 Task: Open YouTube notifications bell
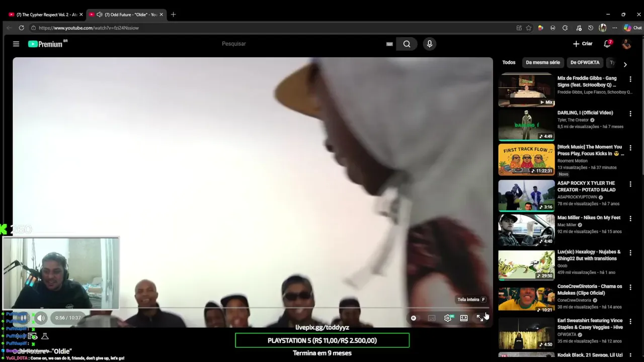(607, 44)
